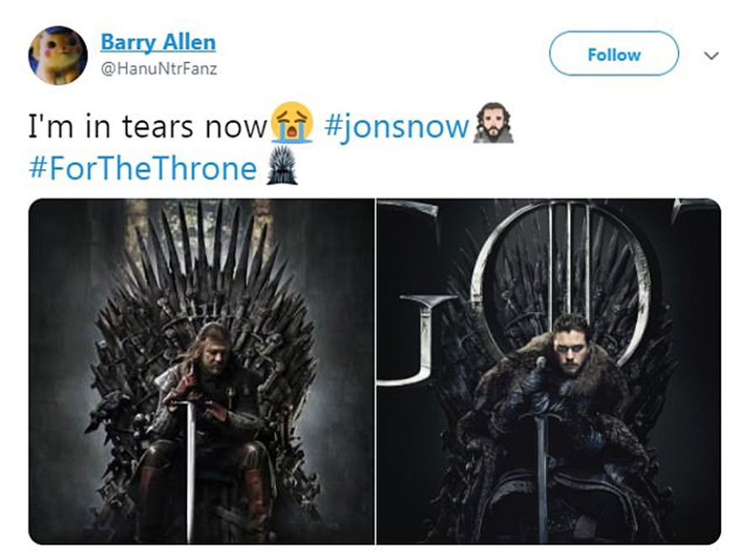Click the Jon Snow hashtag emoji
Screen dimensions: 741x560
(x=493, y=126)
